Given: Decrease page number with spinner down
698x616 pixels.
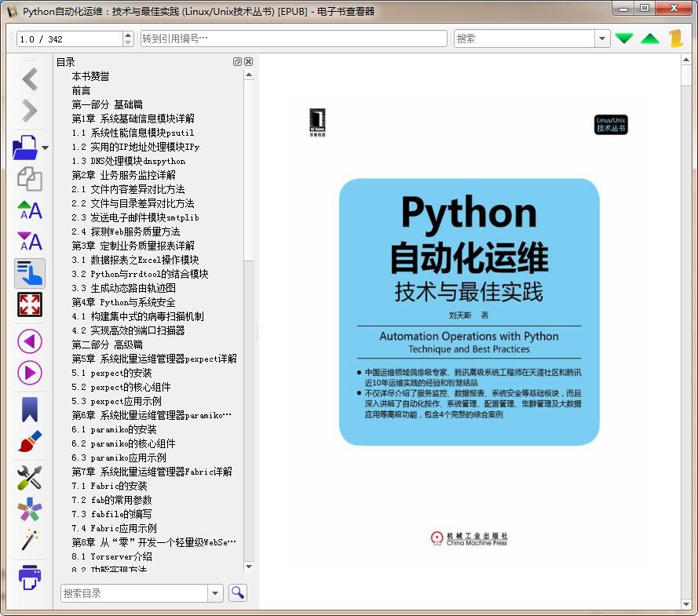Looking at the screenshot, I should (x=128, y=42).
